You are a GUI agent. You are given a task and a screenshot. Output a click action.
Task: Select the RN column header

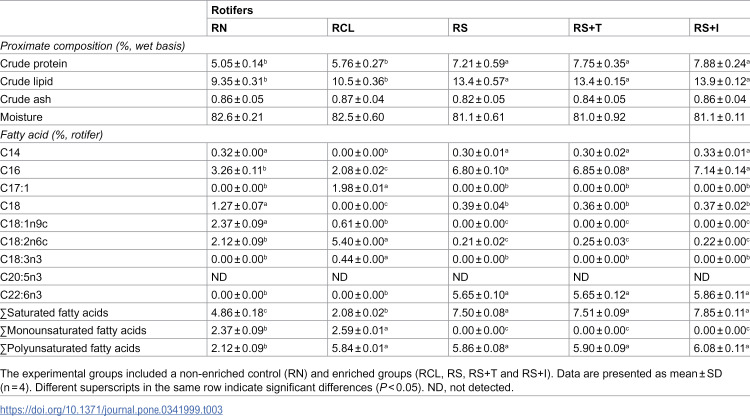(x=219, y=28)
